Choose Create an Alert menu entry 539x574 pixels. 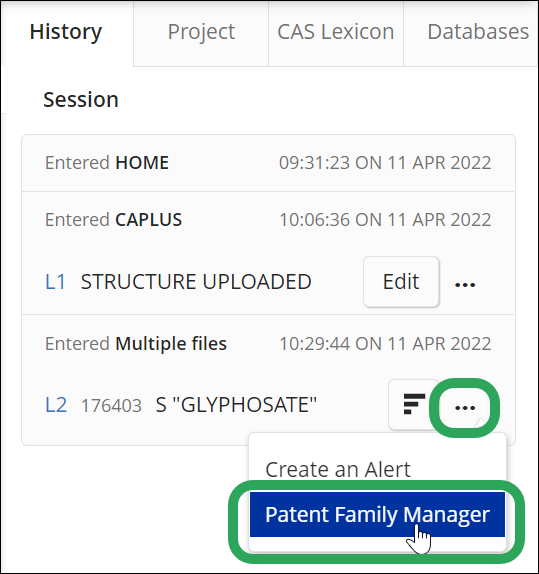point(338,469)
